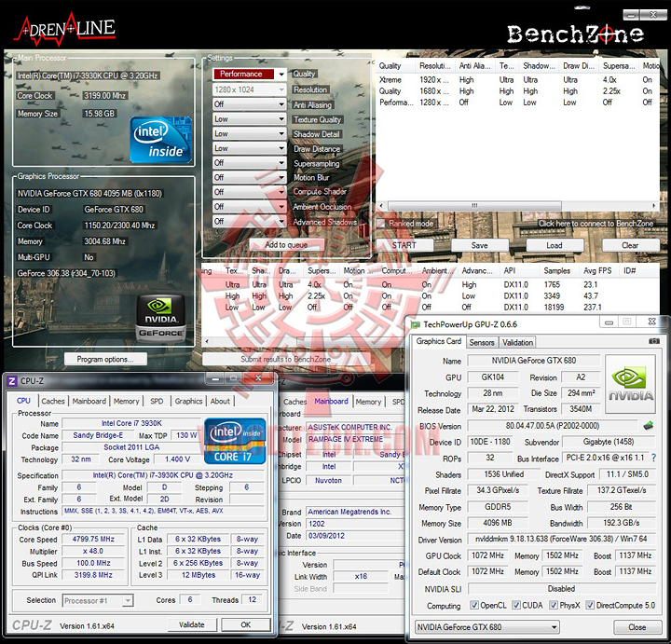This screenshot has height=644, width=671.
Task: Switch to the Validation tab in GPU-Z
Action: pos(517,342)
